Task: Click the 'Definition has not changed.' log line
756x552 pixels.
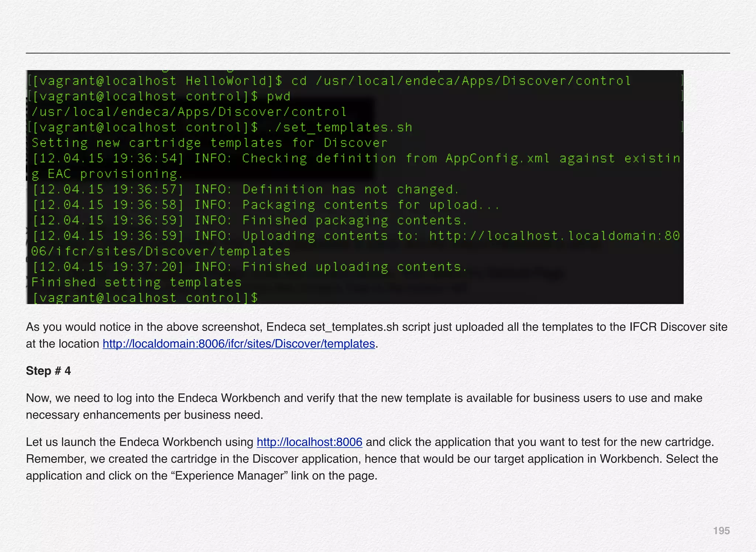Action: (x=246, y=189)
